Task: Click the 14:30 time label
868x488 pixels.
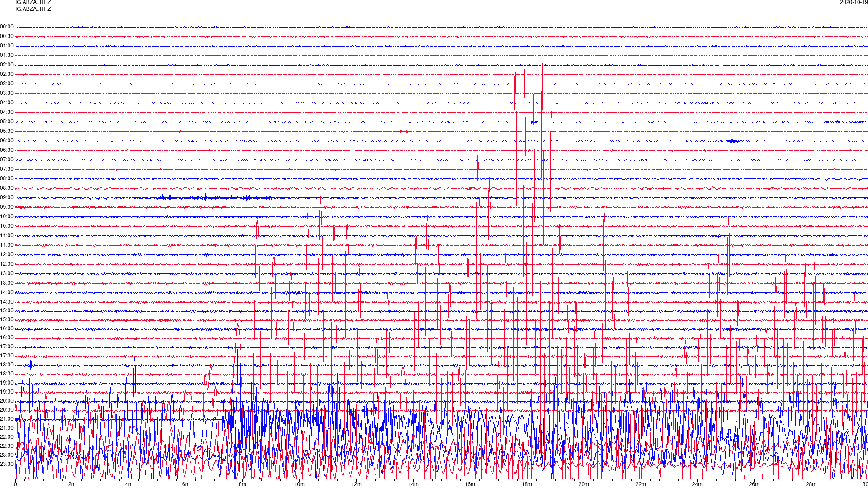Action: click(x=7, y=302)
